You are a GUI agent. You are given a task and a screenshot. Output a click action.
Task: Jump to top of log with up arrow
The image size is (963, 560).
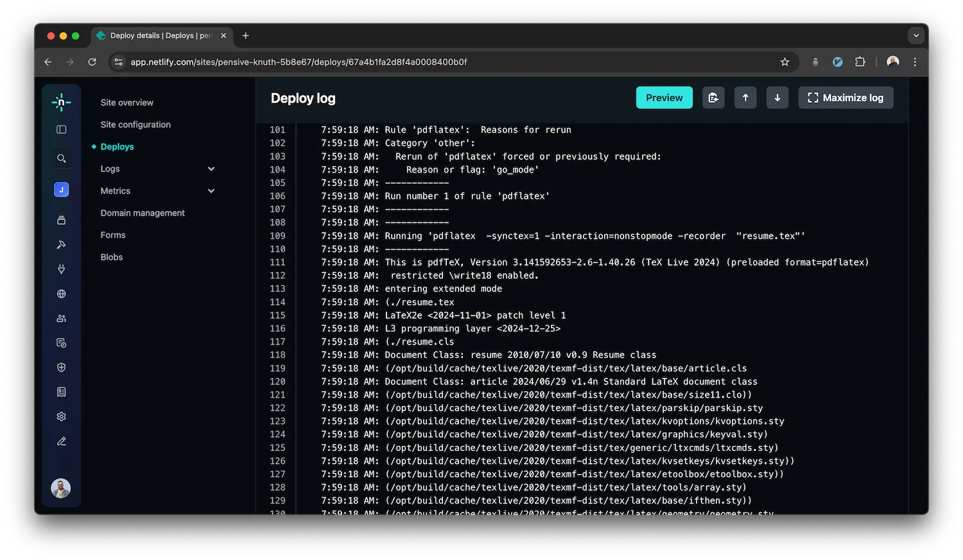[745, 98]
